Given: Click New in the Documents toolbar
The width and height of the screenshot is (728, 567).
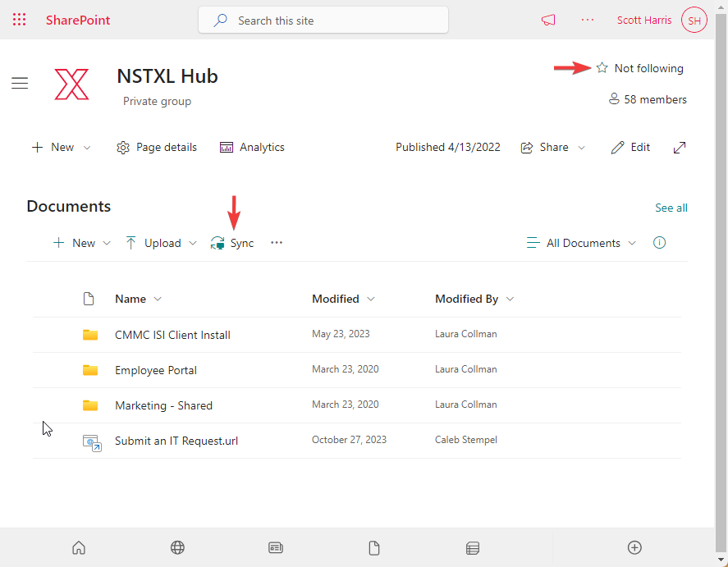Looking at the screenshot, I should 75,243.
